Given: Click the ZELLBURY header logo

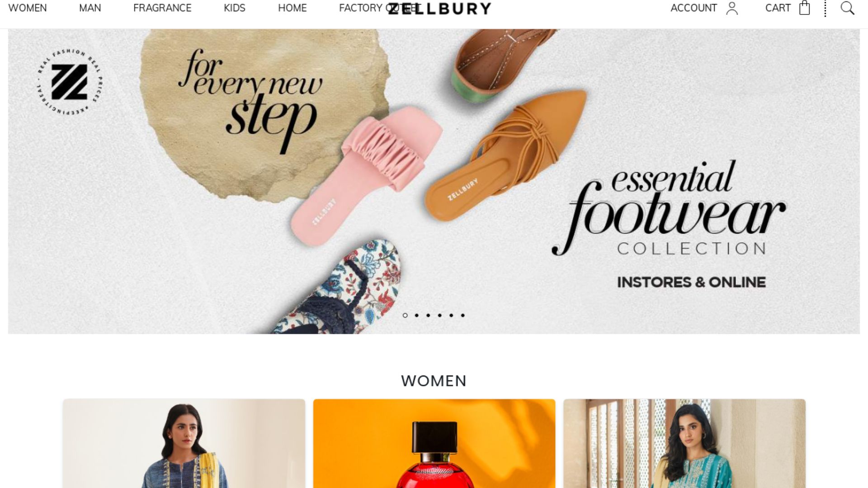Looking at the screenshot, I should tap(439, 9).
